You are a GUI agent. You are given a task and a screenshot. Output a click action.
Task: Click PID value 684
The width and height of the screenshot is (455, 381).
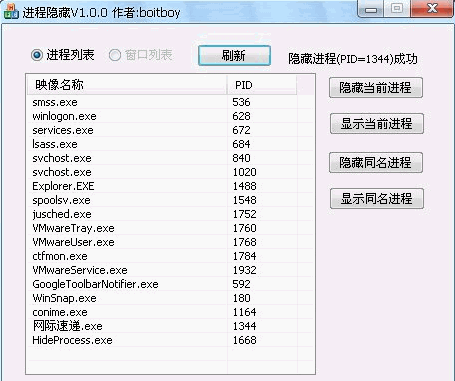241,144
